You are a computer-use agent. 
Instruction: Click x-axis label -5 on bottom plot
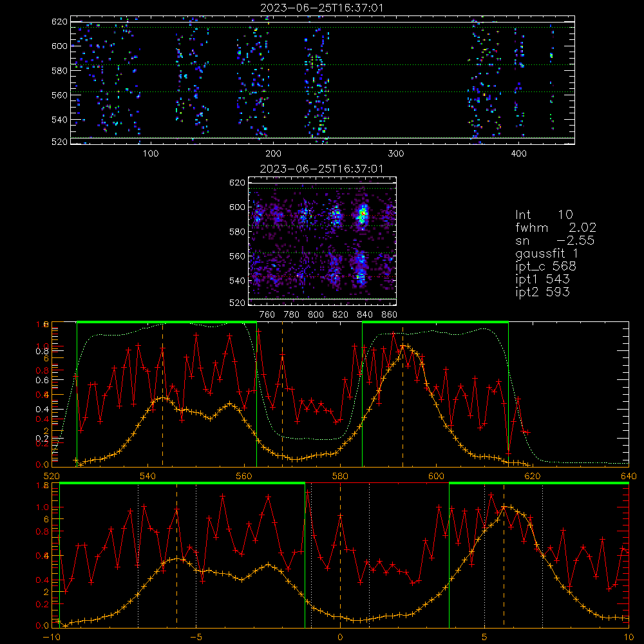pos(196,637)
